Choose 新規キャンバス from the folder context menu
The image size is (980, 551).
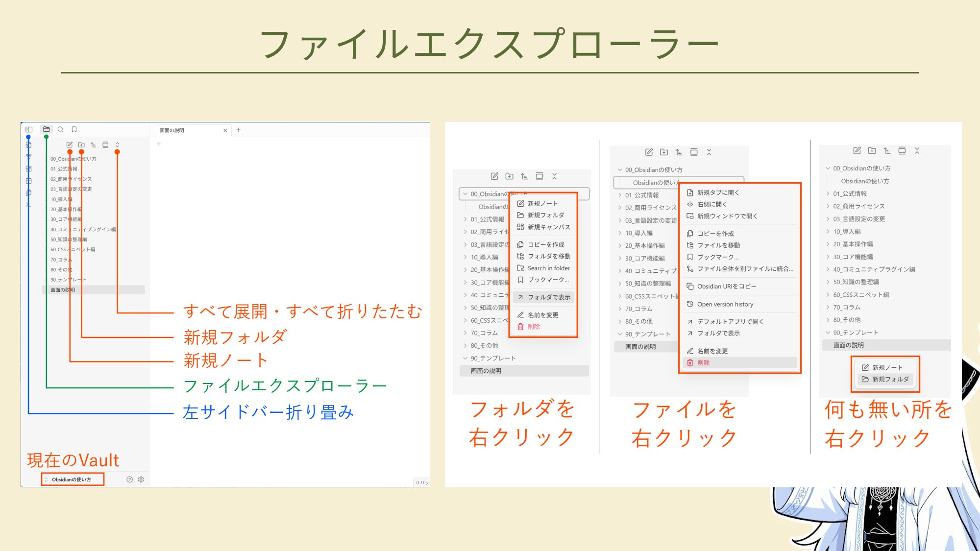pyautogui.click(x=548, y=227)
